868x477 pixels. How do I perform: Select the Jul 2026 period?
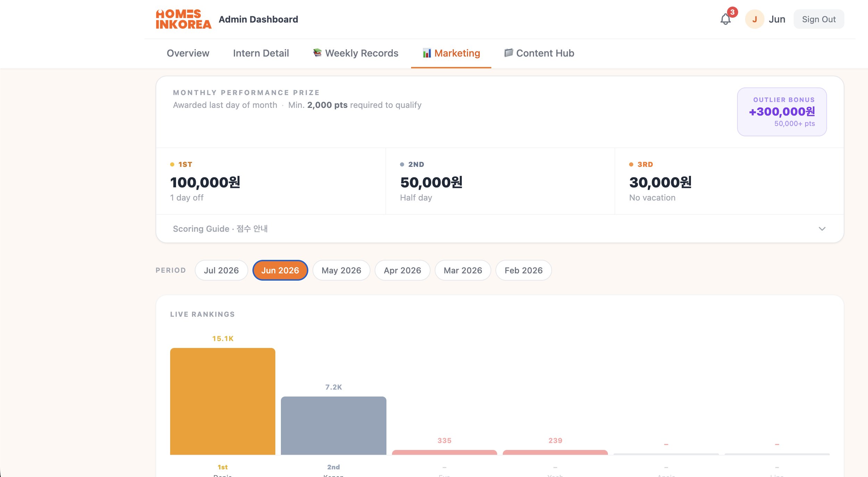[221, 270]
